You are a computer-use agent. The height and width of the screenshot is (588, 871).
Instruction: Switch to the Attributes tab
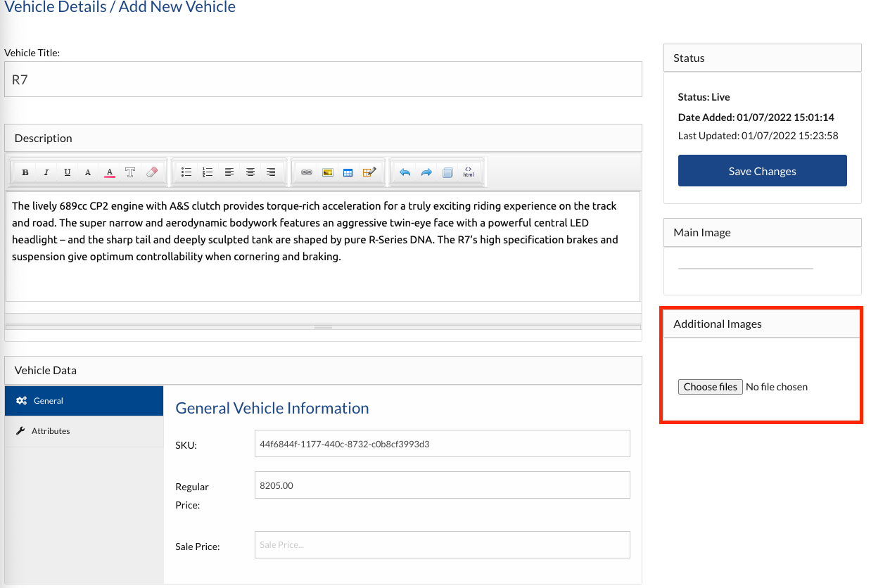(84, 431)
